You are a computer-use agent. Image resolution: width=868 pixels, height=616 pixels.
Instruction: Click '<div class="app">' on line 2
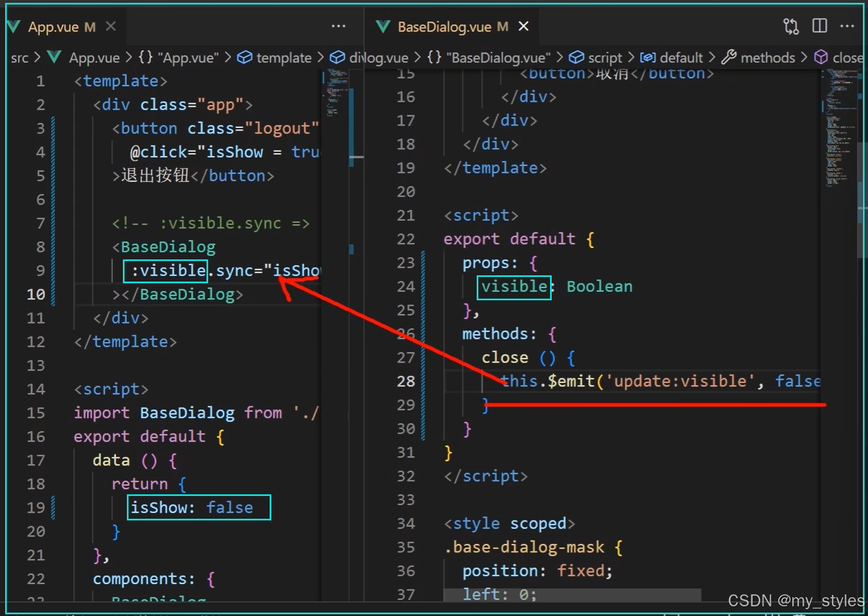pos(173,105)
